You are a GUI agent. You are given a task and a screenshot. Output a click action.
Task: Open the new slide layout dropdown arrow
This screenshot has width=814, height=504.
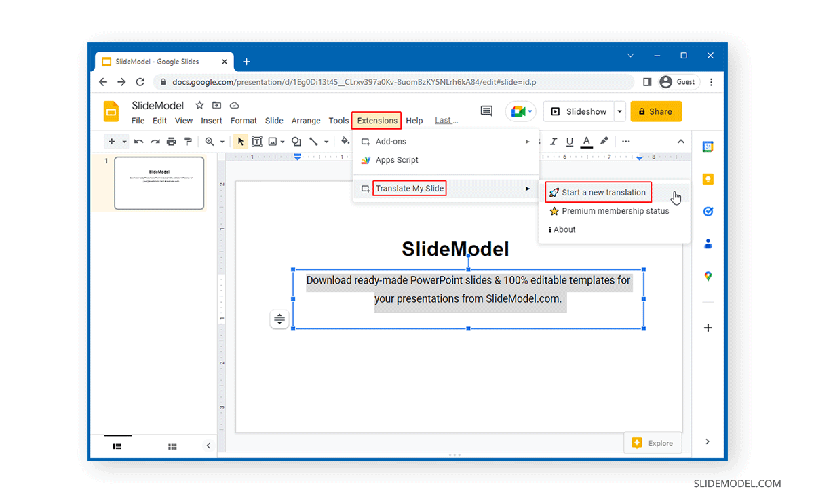click(x=124, y=142)
